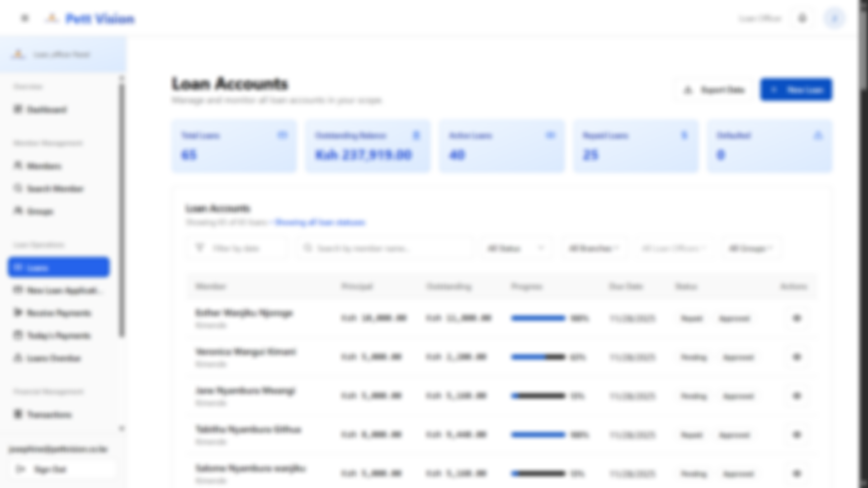Click the Outstanding Balance summary card
Viewport: 868px width, 488px height.
[x=368, y=146]
